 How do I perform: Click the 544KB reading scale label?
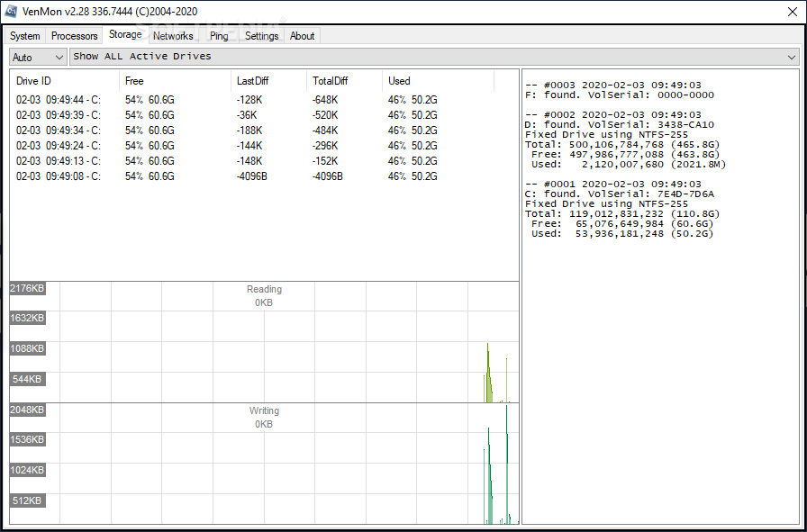(28, 379)
